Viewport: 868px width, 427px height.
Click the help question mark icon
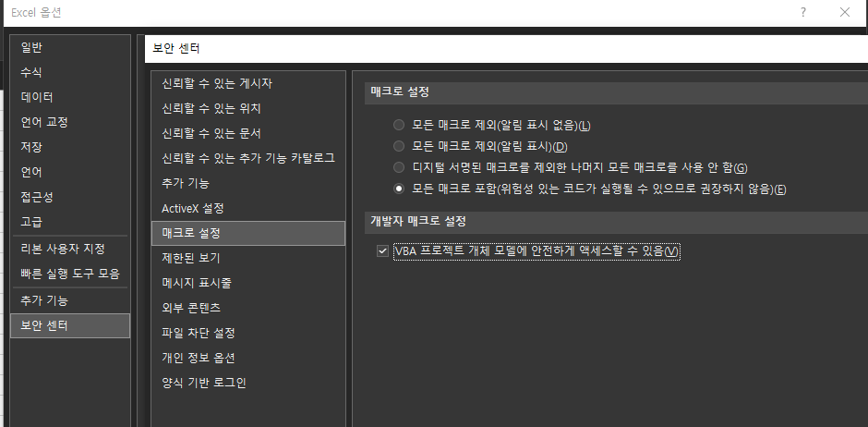(x=802, y=12)
